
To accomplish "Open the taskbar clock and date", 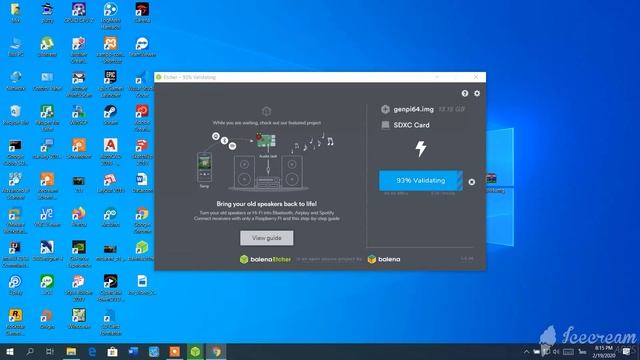I will pos(604,352).
